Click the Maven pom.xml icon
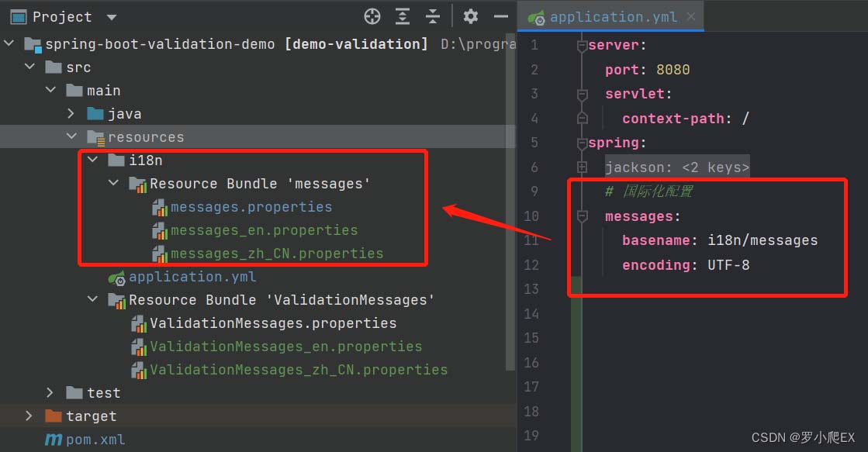The image size is (868, 452). pyautogui.click(x=54, y=440)
